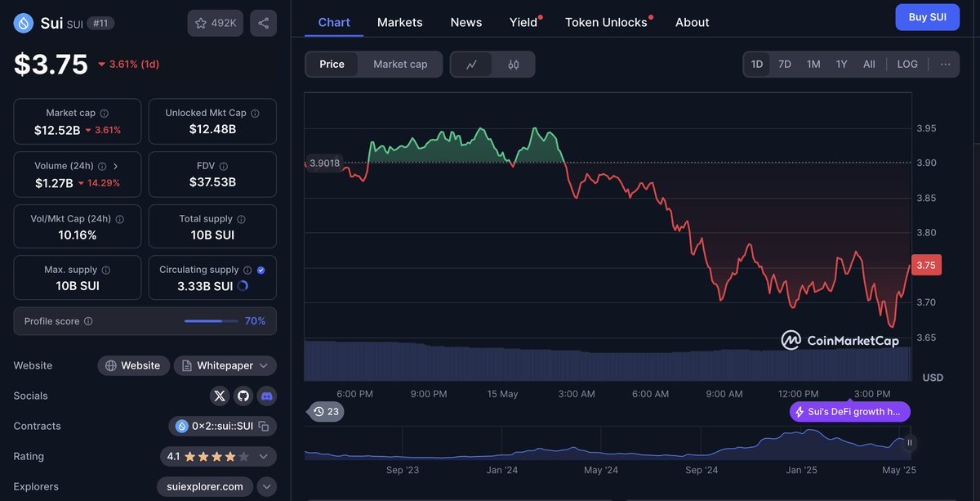Open the Chart tab
Viewport: 980px width, 501px height.
(334, 23)
